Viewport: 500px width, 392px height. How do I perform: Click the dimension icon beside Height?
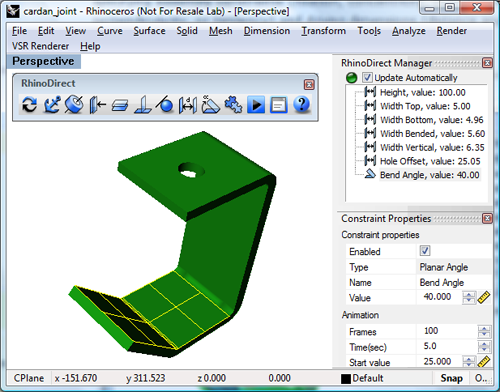click(370, 92)
